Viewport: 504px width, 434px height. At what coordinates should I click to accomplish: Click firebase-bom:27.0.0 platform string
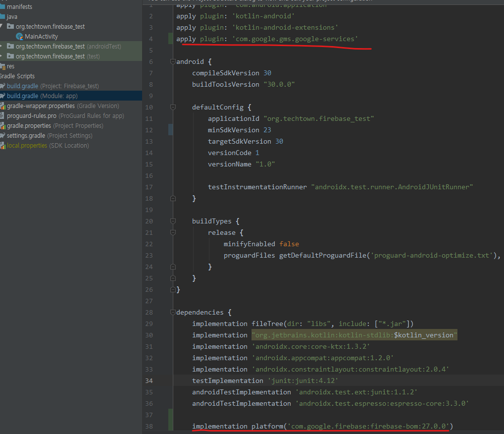pos(368,426)
